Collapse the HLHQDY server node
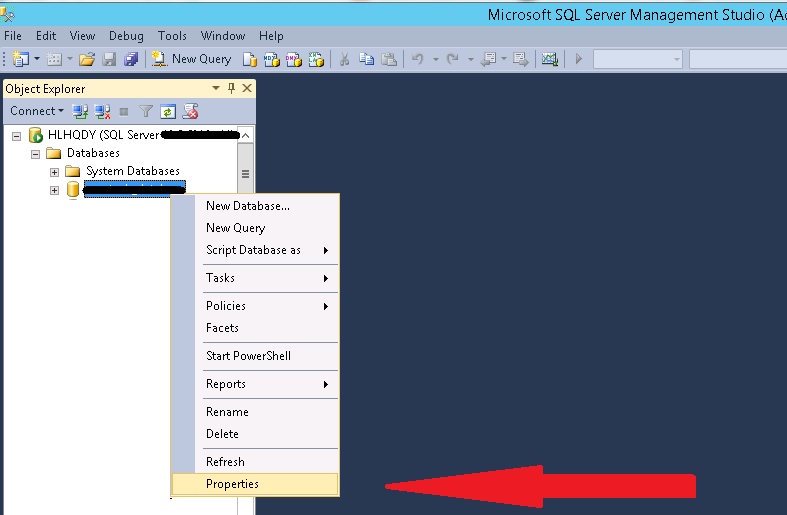 tap(16, 135)
